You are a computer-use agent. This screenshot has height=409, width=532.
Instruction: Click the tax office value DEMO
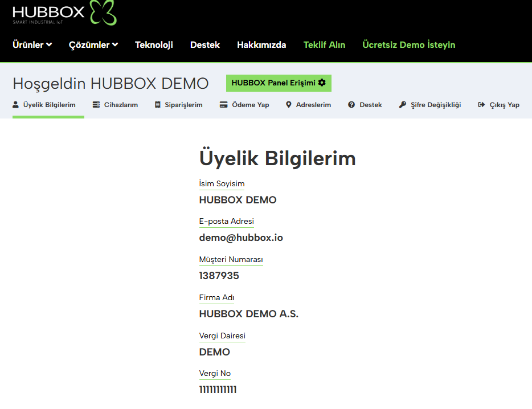pyautogui.click(x=214, y=352)
